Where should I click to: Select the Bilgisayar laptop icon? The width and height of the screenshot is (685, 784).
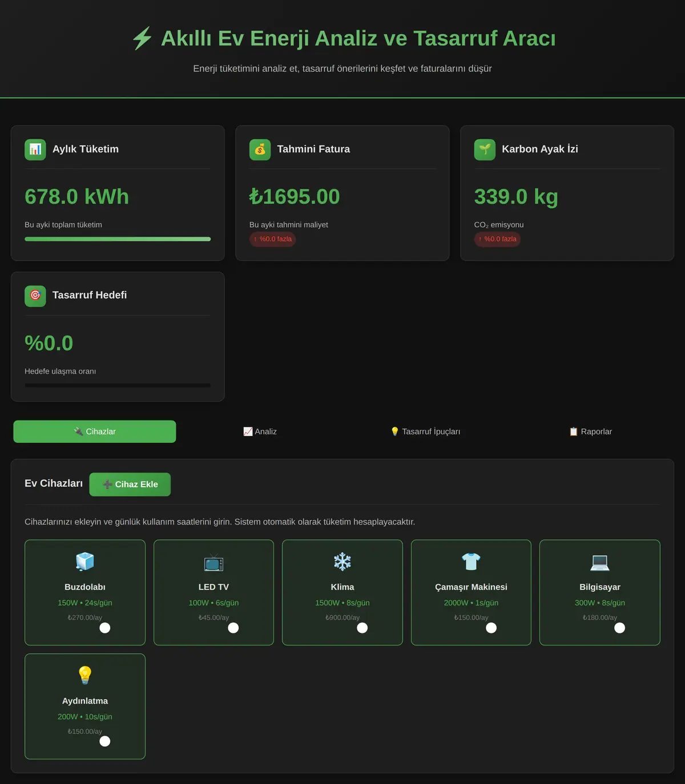tap(600, 562)
